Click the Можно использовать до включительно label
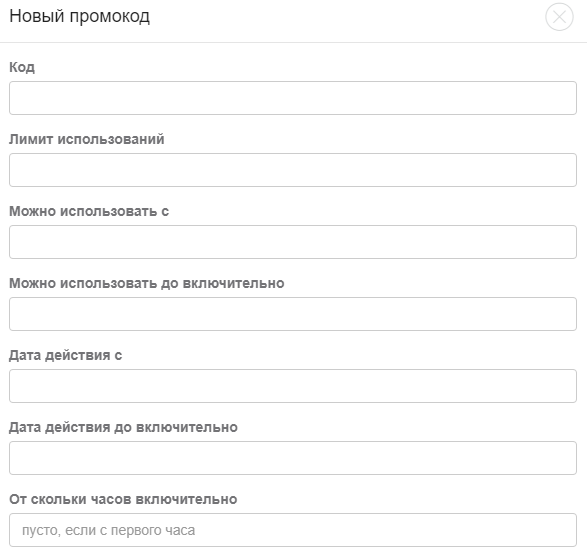This screenshot has height=554, width=587. tap(147, 283)
